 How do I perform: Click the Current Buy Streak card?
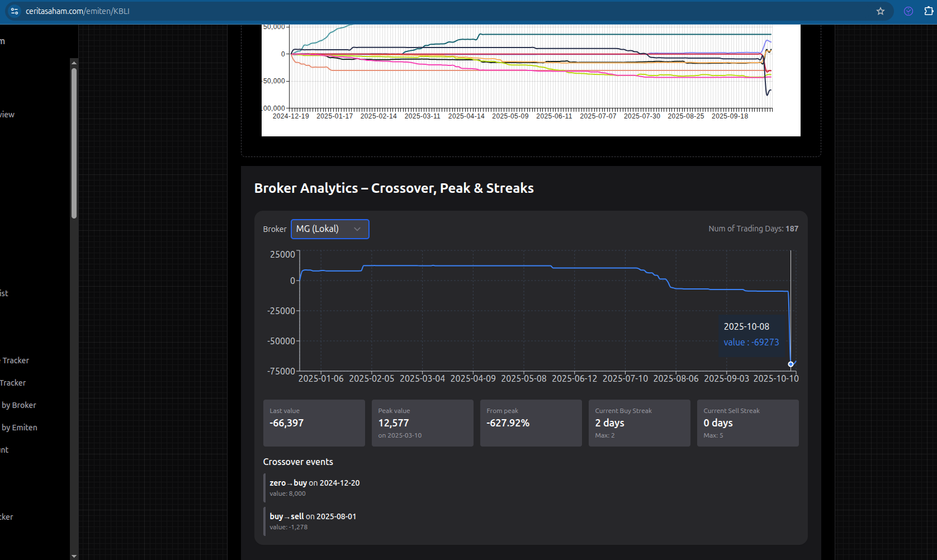pyautogui.click(x=639, y=423)
